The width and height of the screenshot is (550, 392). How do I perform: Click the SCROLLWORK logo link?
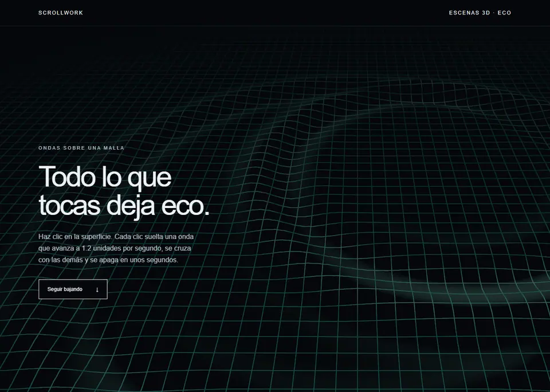(61, 13)
